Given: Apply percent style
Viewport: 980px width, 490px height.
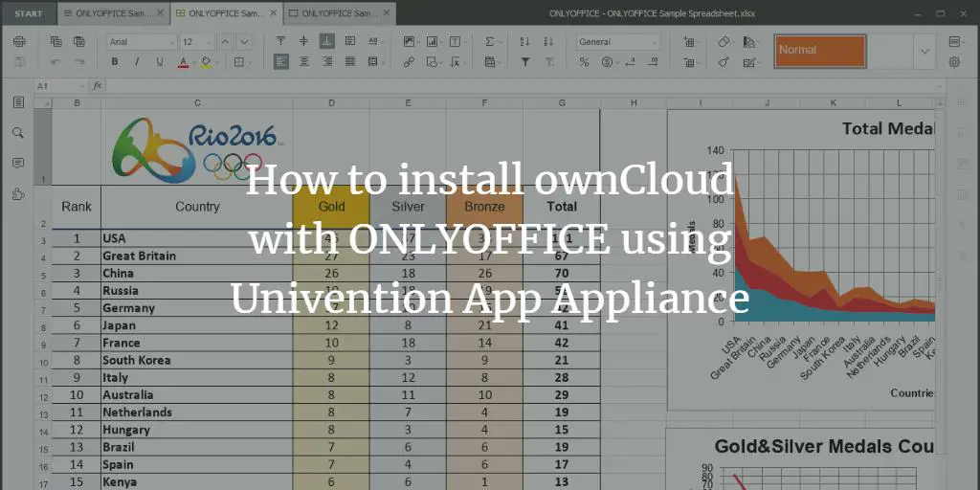Looking at the screenshot, I should click(584, 62).
